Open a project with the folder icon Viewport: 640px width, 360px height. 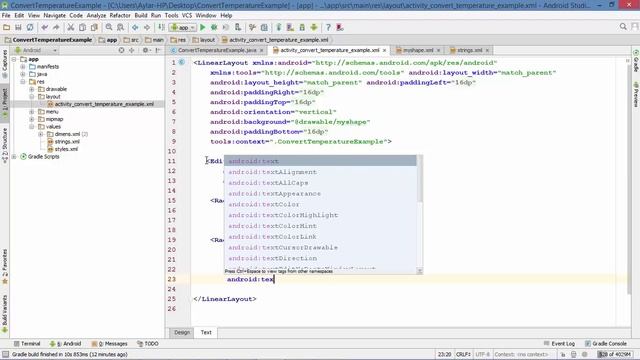pyautogui.click(x=7, y=27)
